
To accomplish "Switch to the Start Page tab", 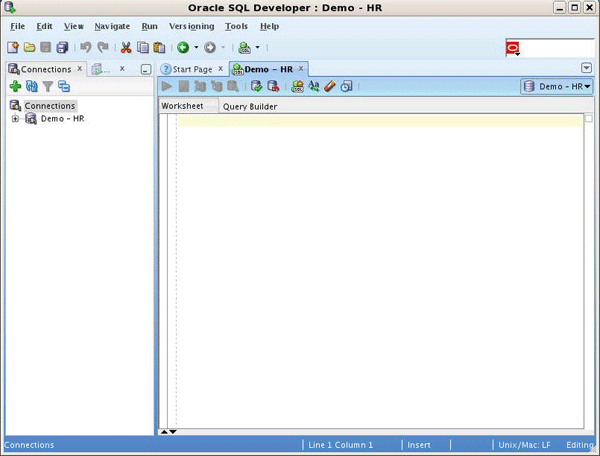I will 192,69.
